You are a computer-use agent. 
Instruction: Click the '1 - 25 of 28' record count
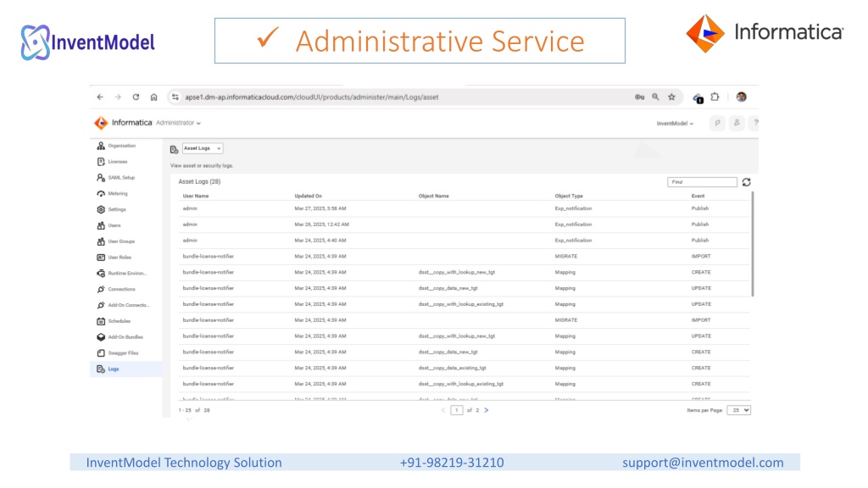(194, 411)
